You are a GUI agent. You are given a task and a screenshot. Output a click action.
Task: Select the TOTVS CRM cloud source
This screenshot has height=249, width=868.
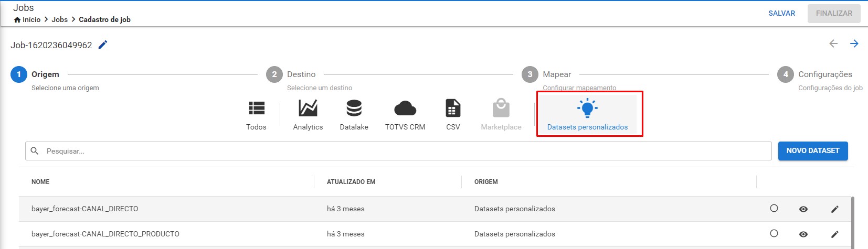pyautogui.click(x=405, y=115)
